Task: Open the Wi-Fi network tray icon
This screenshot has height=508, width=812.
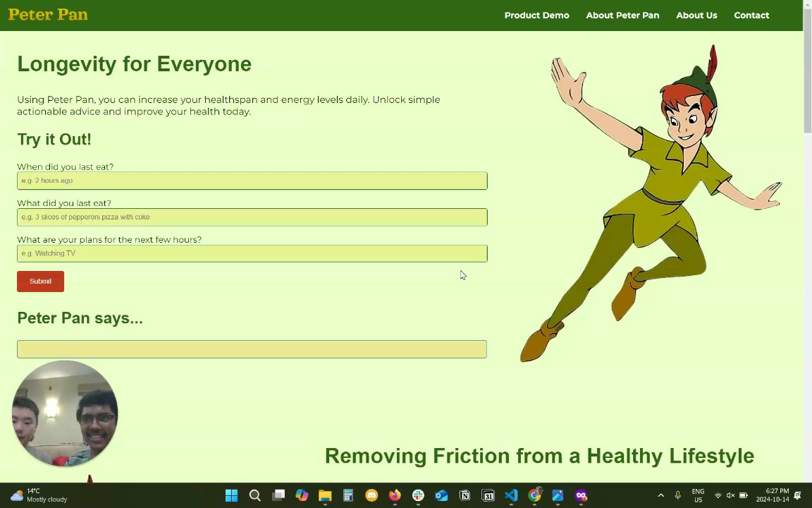Action: (x=718, y=495)
